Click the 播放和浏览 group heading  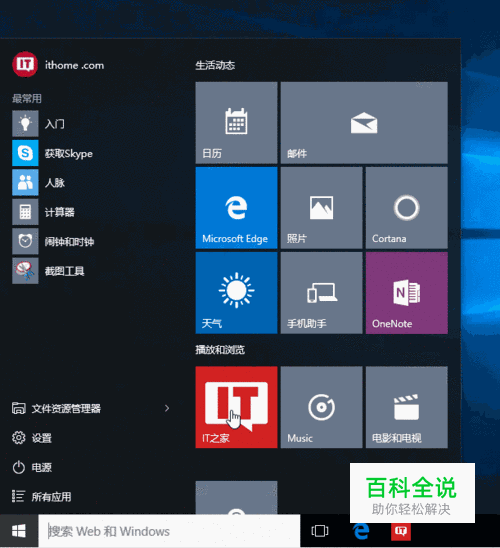[220, 350]
